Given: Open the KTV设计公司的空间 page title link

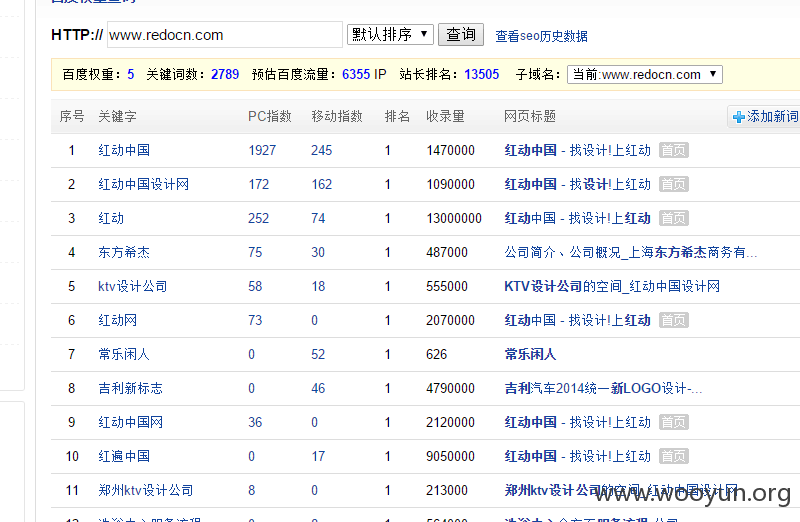Looking at the screenshot, I should 612,286.
